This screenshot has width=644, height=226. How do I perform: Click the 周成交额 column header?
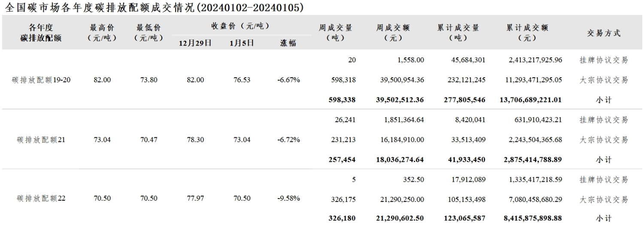coord(393,33)
